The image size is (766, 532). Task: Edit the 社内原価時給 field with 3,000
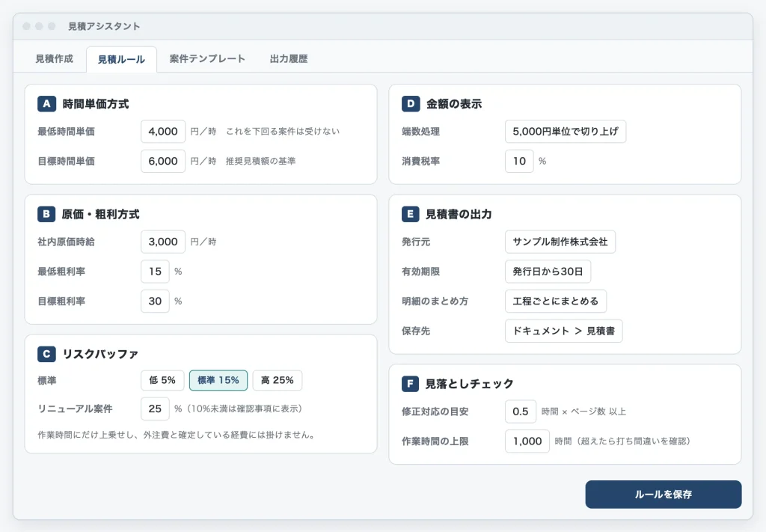[x=163, y=242]
